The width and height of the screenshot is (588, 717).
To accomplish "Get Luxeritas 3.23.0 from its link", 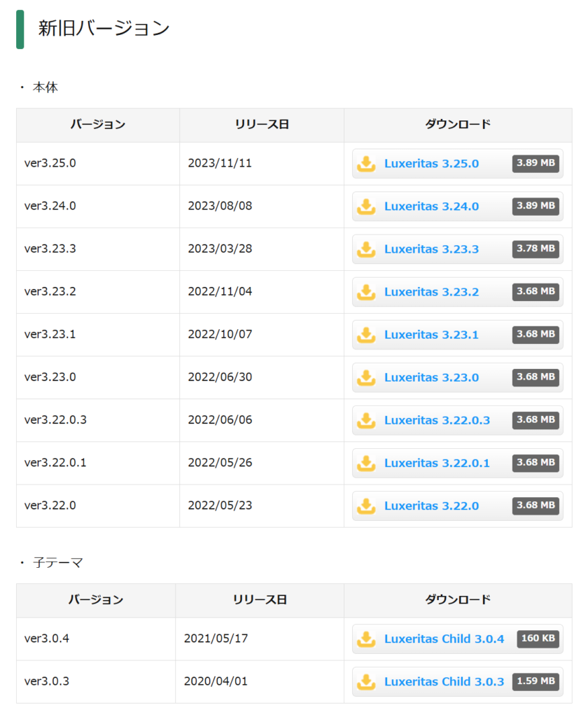I will pyautogui.click(x=431, y=377).
